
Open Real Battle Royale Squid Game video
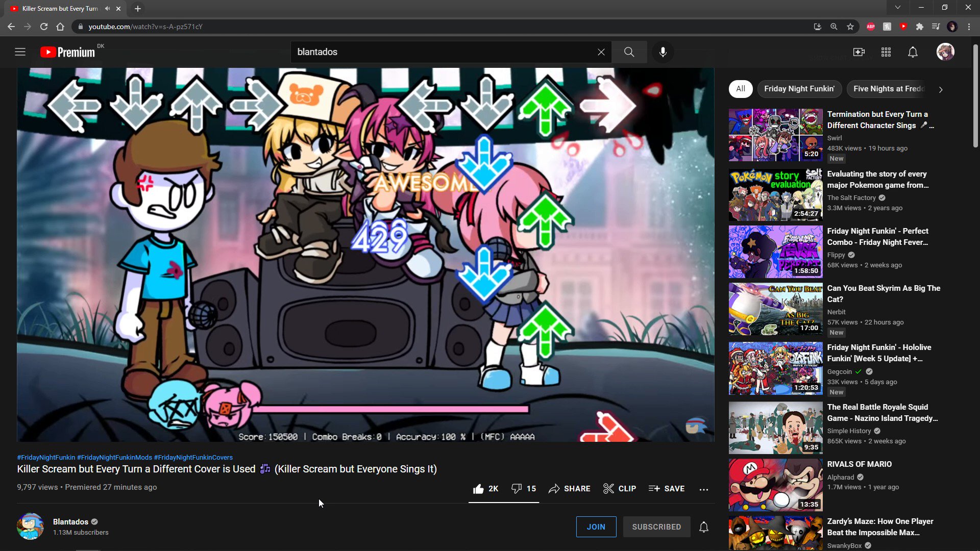tap(775, 428)
